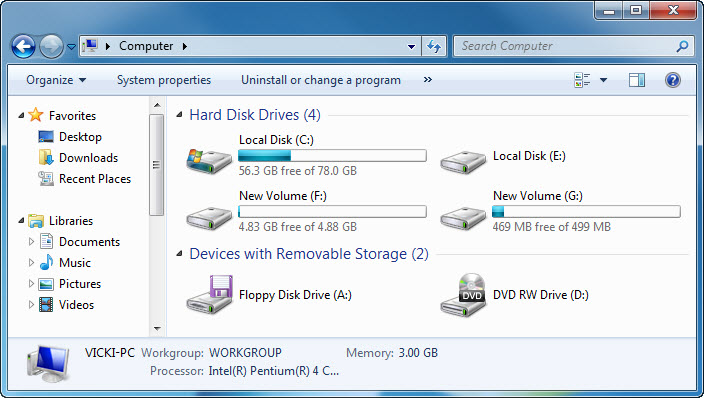Select Local Disk (E:) label
704x398 pixels.
pos(529,156)
